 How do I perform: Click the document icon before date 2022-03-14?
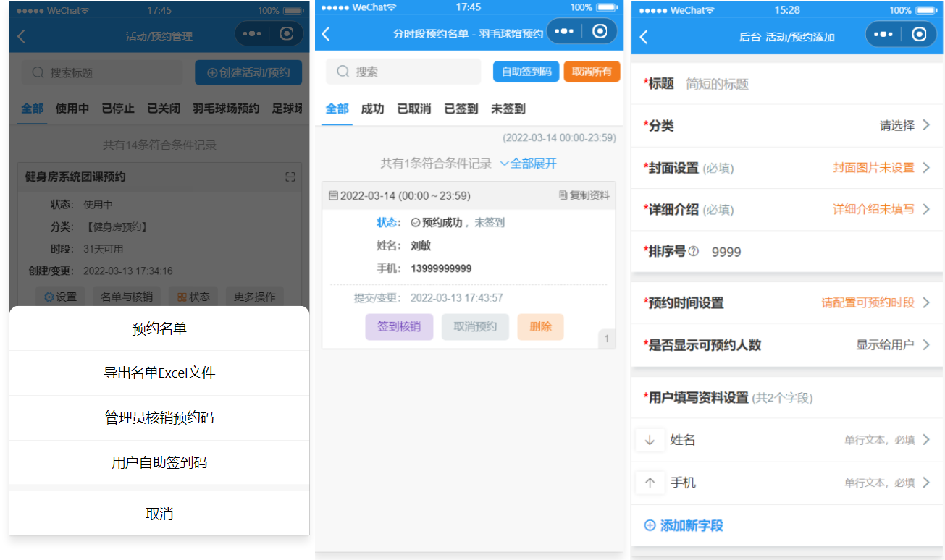click(x=332, y=197)
